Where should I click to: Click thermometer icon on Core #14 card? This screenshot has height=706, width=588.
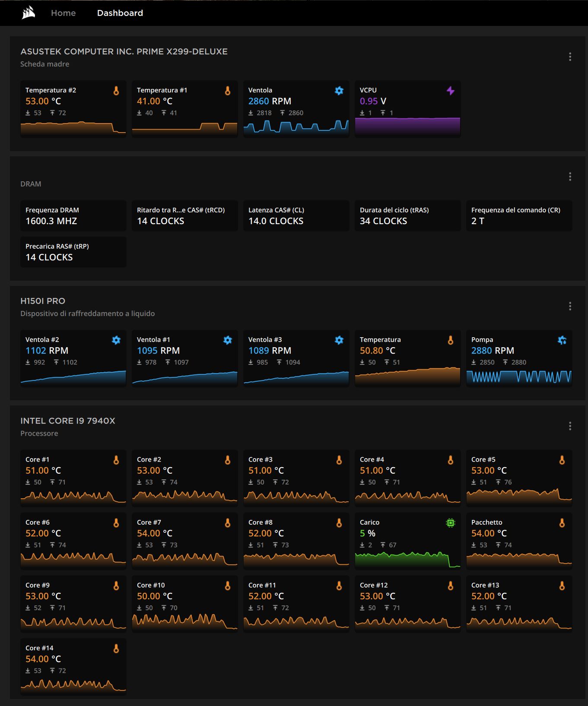pos(116,649)
